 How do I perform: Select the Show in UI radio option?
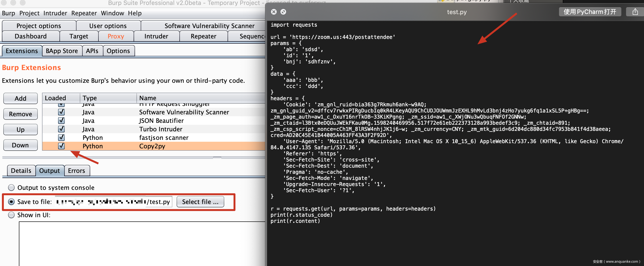click(11, 215)
